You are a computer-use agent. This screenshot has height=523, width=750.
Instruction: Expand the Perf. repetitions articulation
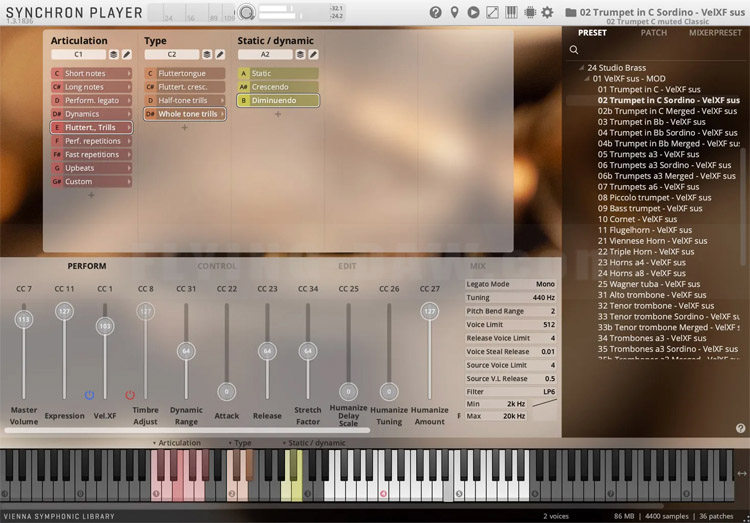point(129,141)
